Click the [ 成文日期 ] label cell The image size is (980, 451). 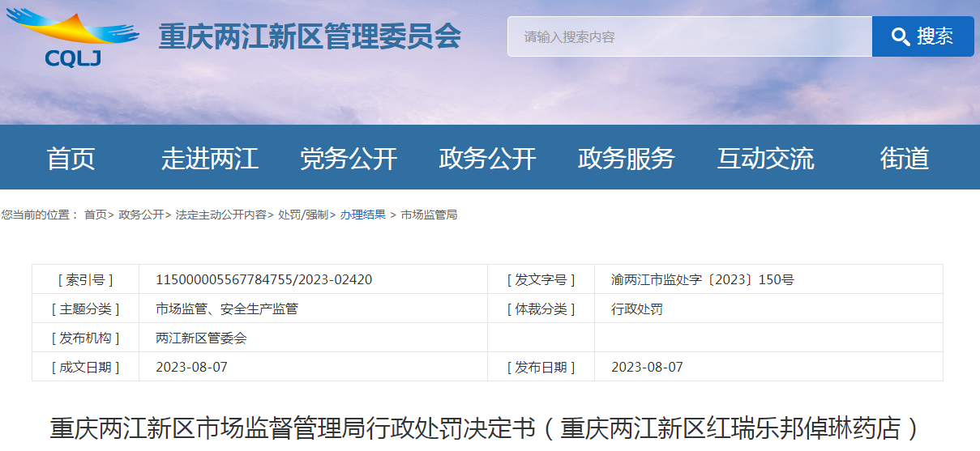coord(85,367)
